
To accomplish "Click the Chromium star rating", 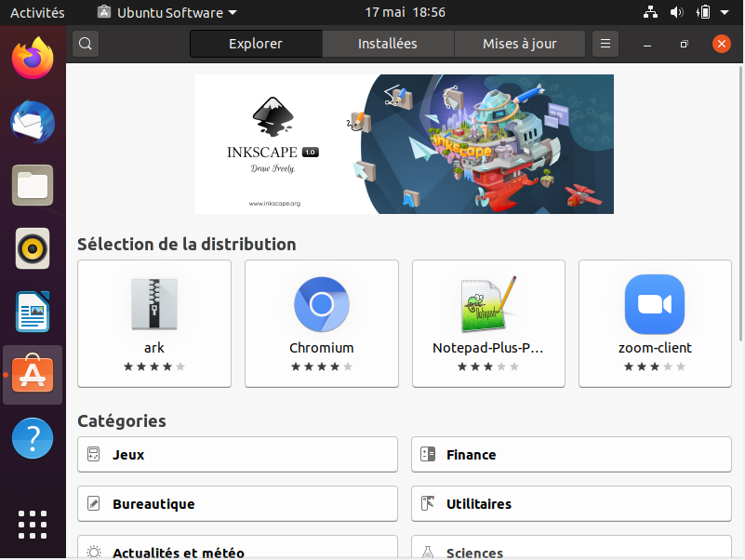I will coord(322,367).
